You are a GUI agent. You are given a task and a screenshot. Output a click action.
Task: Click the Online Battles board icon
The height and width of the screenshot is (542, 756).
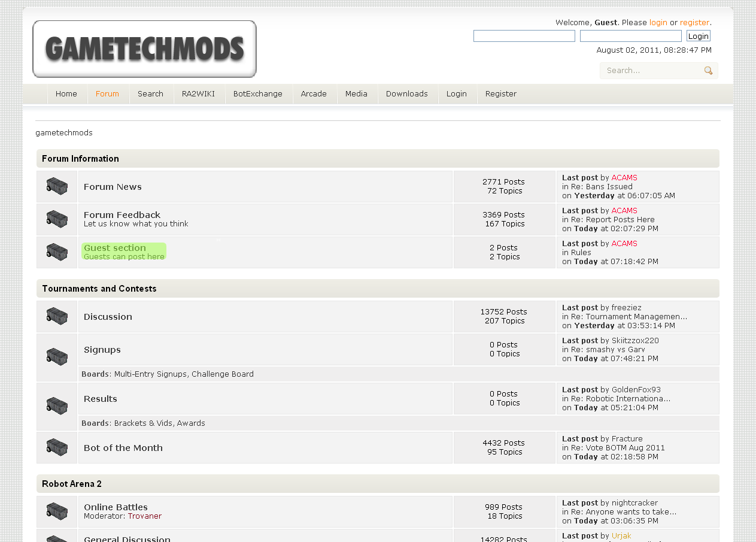point(57,511)
